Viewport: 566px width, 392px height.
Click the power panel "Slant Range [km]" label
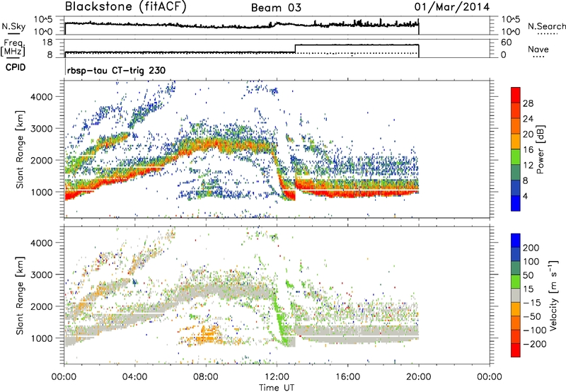(x=20, y=149)
